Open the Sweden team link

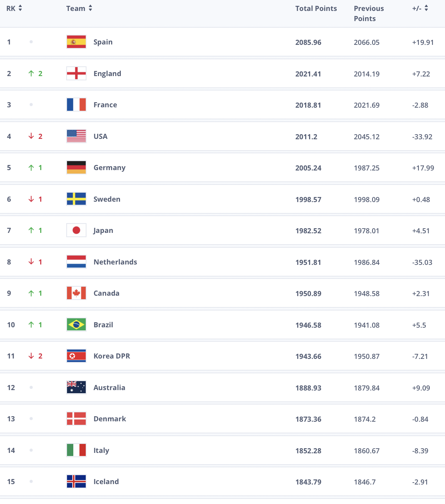click(x=107, y=199)
